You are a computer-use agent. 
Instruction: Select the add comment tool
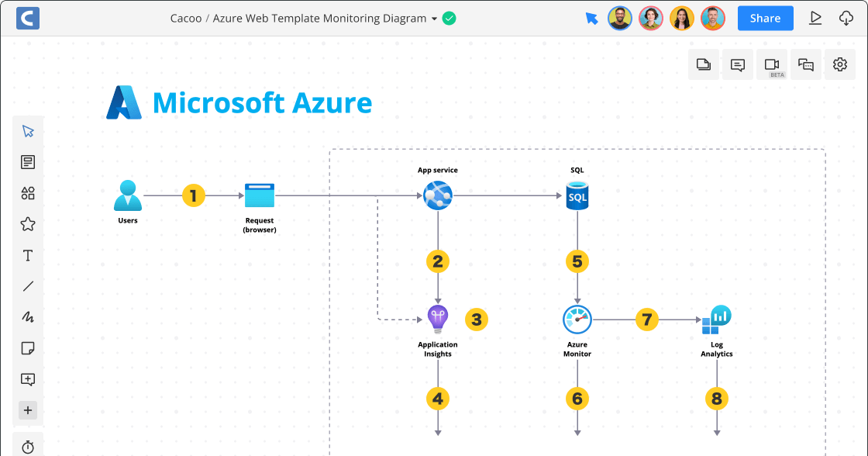pyautogui.click(x=28, y=379)
